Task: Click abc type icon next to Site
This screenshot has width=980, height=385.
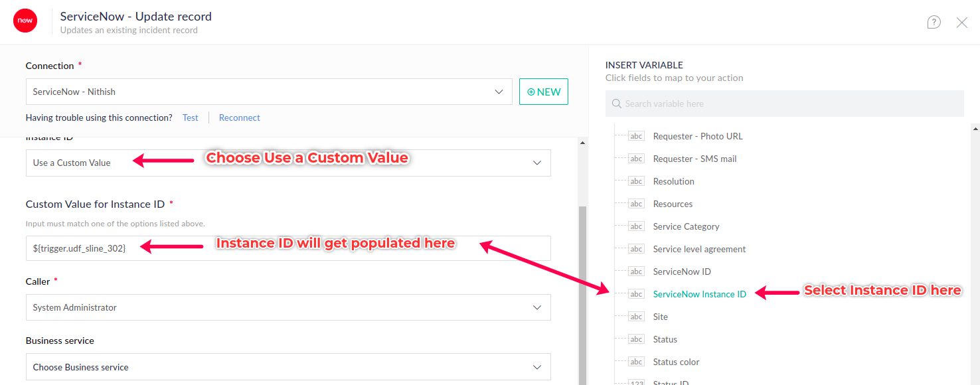Action: coord(636,317)
